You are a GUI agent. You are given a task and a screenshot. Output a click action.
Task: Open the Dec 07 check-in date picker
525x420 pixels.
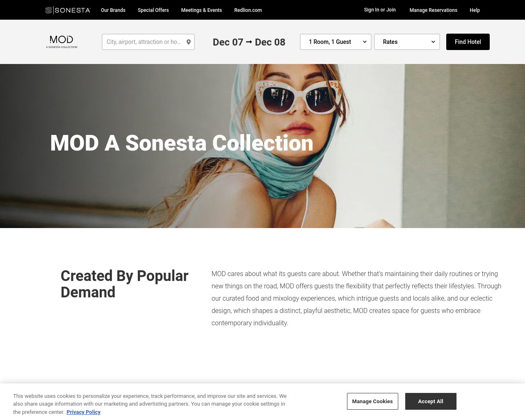228,42
